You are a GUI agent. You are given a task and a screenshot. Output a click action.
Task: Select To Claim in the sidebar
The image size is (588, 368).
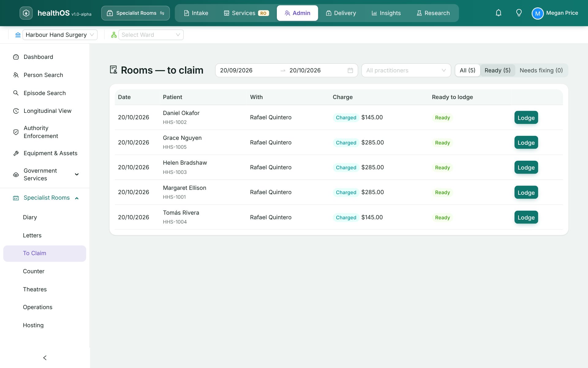click(45, 254)
